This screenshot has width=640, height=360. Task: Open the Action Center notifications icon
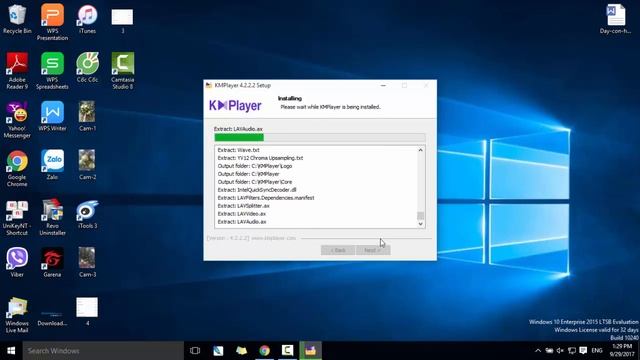pos(583,351)
